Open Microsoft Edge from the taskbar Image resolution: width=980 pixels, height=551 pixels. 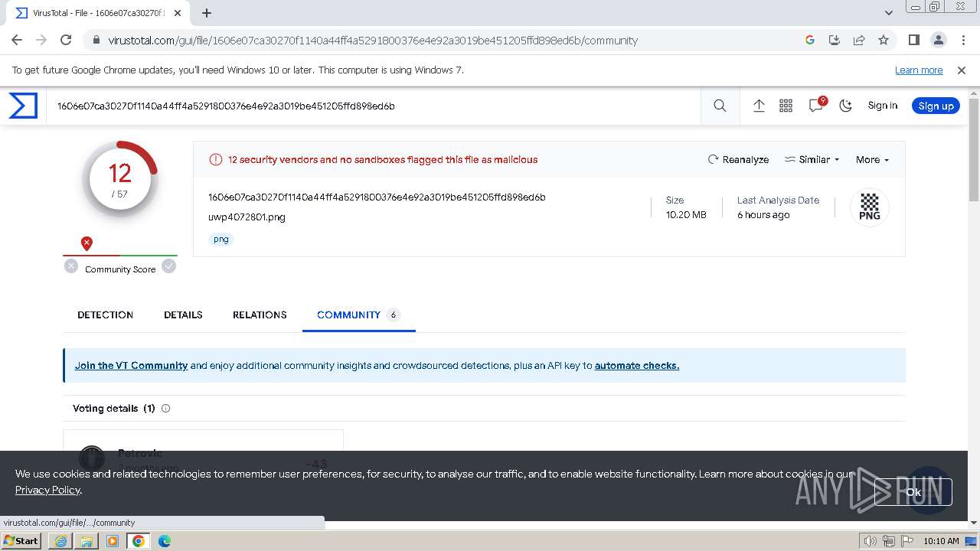[165, 541]
